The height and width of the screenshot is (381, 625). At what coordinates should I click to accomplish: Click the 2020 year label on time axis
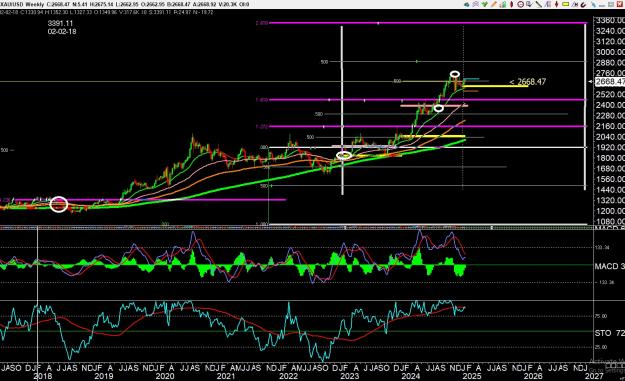click(x=165, y=376)
